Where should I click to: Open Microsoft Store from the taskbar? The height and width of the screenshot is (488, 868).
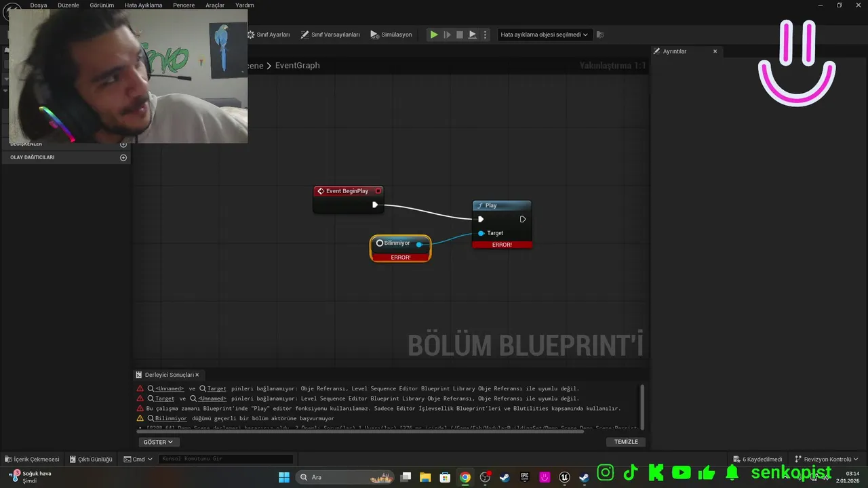[445, 477]
